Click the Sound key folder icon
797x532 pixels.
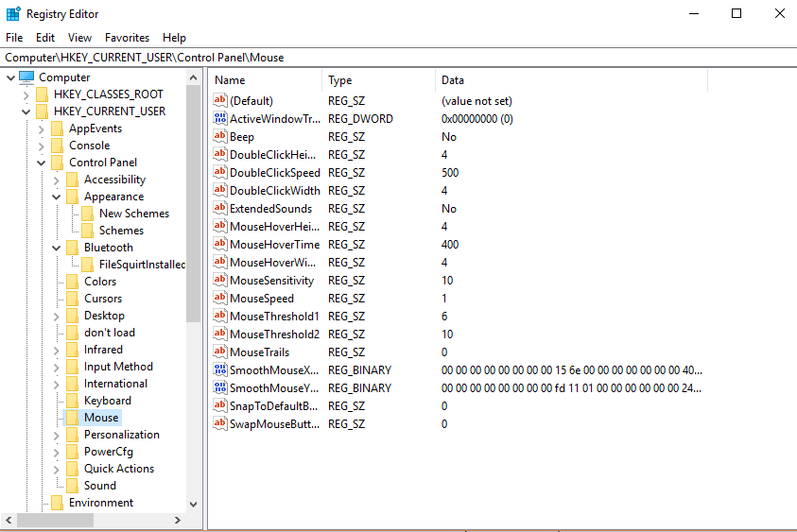point(72,486)
